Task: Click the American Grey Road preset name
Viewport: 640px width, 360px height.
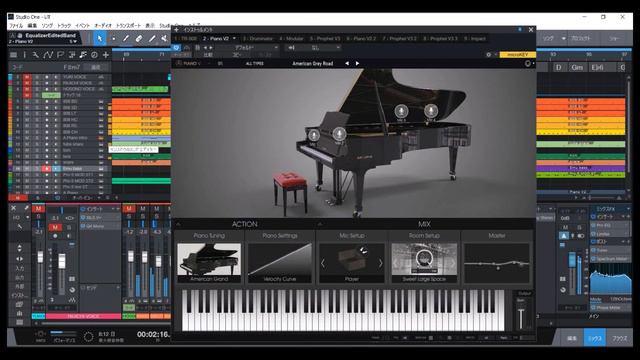Action: (313, 63)
